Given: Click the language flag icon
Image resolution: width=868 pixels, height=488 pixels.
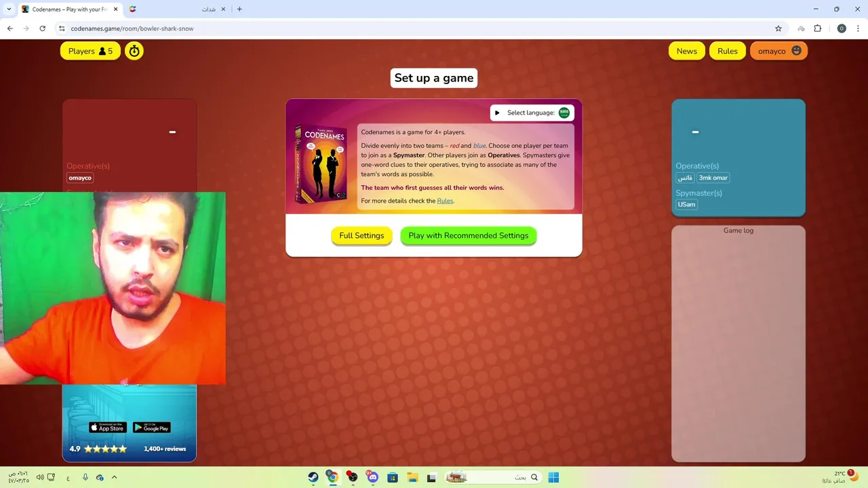Looking at the screenshot, I should point(564,113).
